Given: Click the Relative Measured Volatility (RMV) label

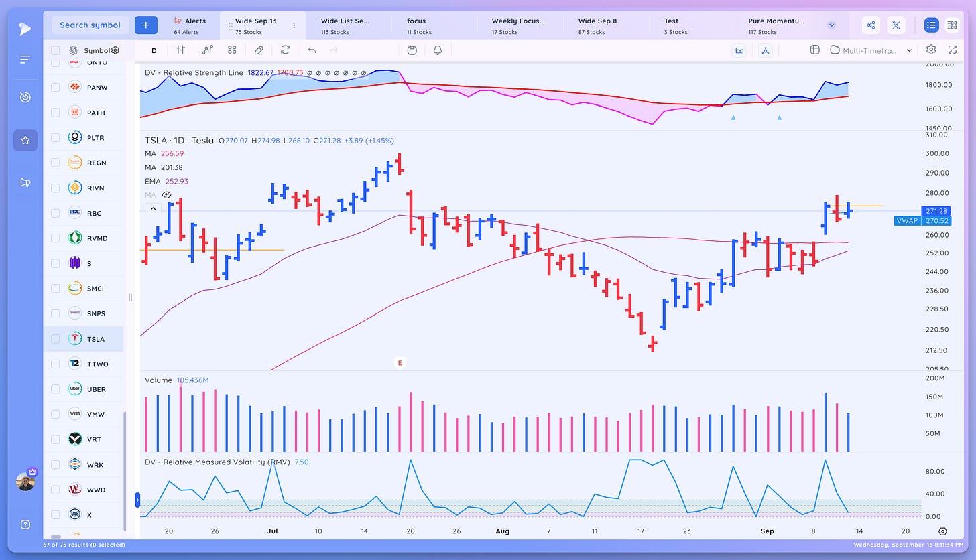Looking at the screenshot, I should click(218, 462).
